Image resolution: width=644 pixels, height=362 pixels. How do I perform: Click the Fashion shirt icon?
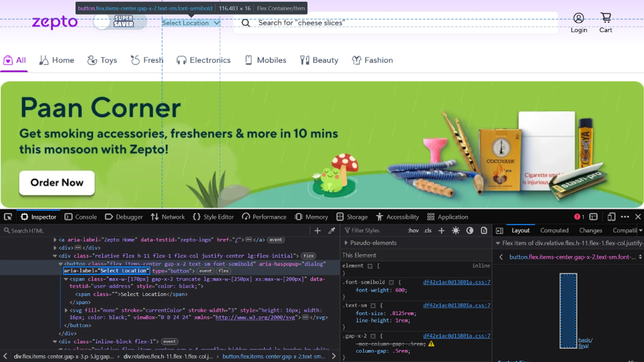pyautogui.click(x=356, y=60)
